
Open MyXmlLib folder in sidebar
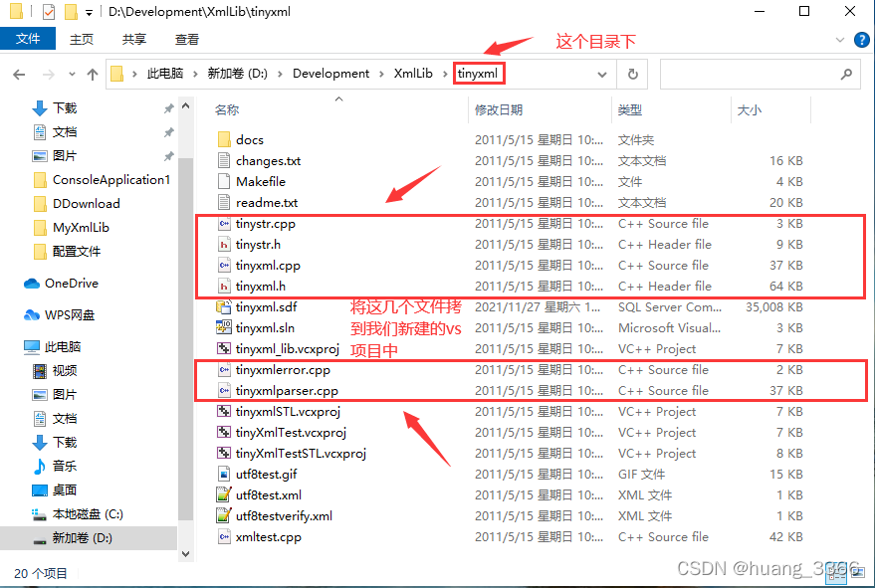click(71, 228)
